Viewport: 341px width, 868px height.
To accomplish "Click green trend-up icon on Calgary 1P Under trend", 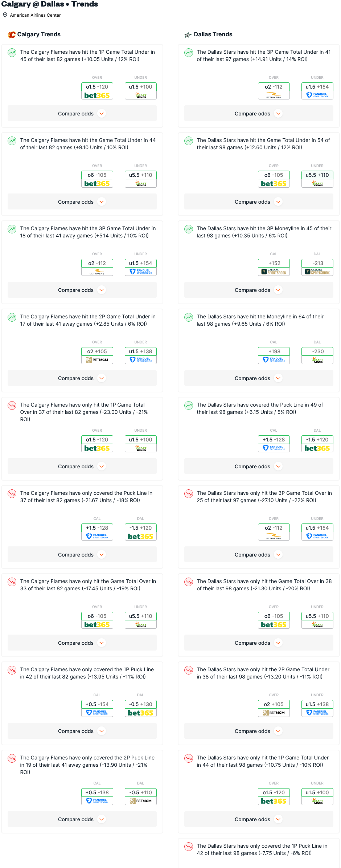I will tap(12, 53).
